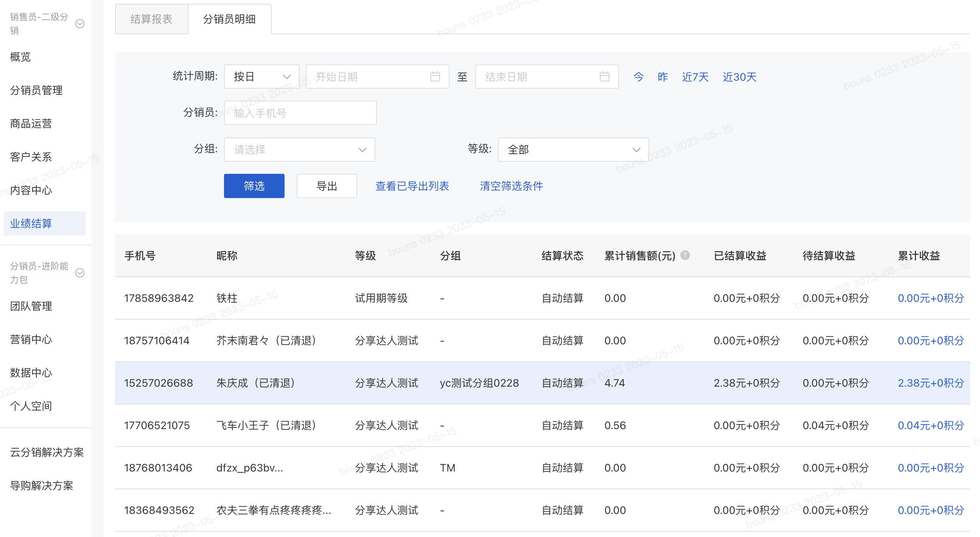The width and height of the screenshot is (980, 537).
Task: Open 商品运营 sidebar item
Action: (31, 123)
